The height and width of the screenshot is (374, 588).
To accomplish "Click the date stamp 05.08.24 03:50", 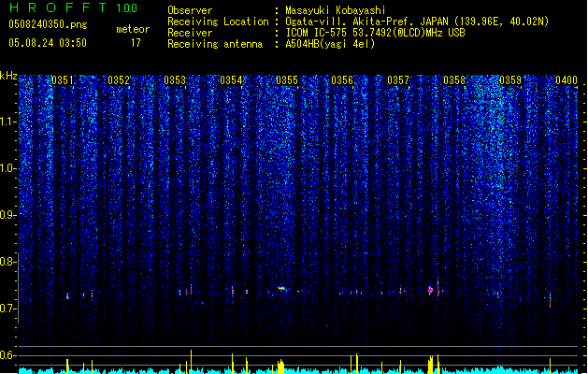I will [48, 43].
